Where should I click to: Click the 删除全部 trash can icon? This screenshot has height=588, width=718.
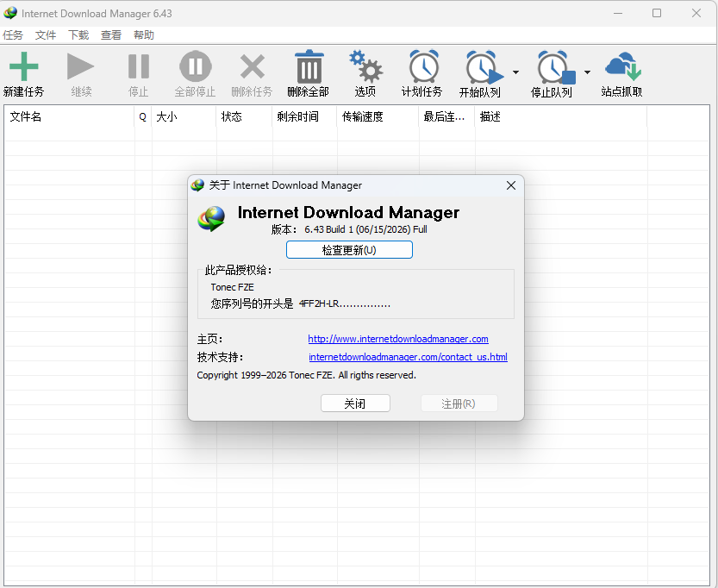pos(309,66)
